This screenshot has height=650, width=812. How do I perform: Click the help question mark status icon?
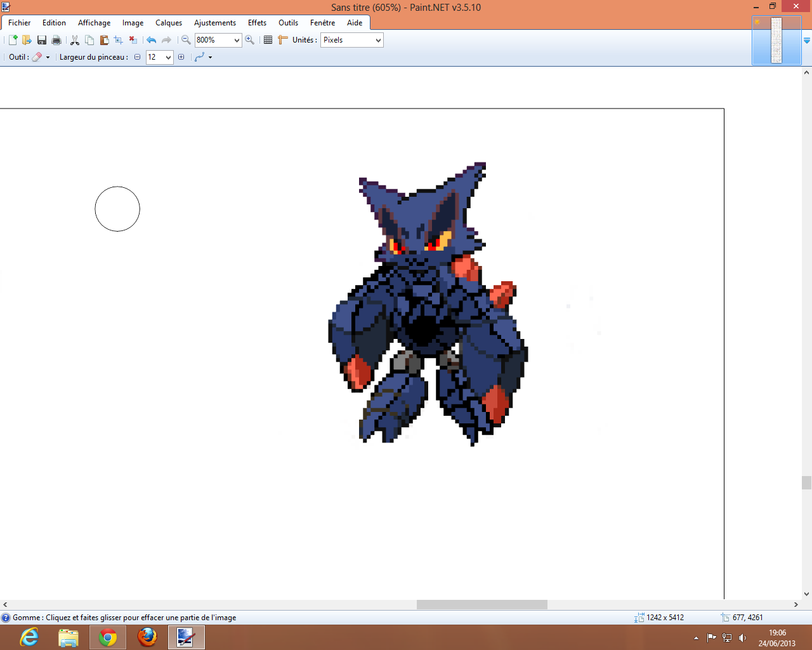click(6, 618)
